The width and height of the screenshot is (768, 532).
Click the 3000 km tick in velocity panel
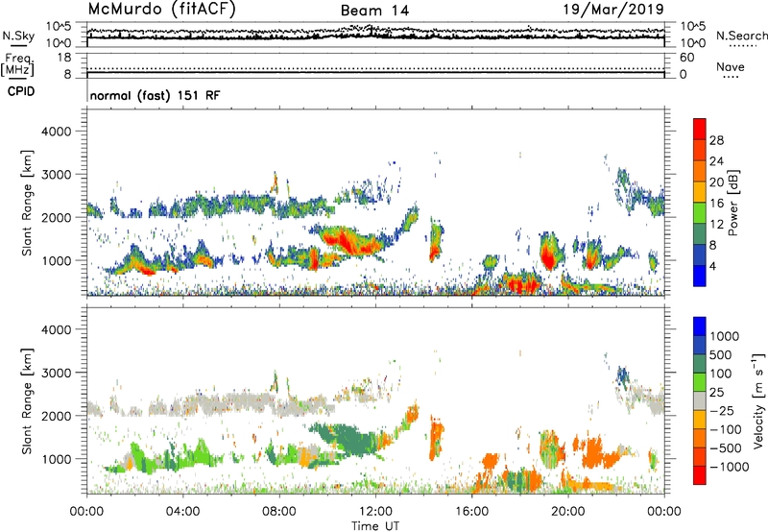(x=57, y=373)
